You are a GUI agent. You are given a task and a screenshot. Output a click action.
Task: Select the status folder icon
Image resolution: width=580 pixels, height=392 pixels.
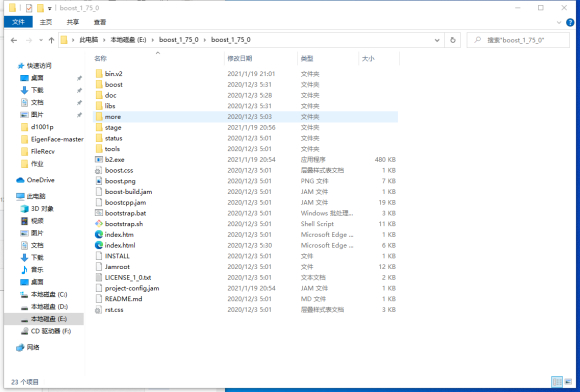(x=99, y=138)
